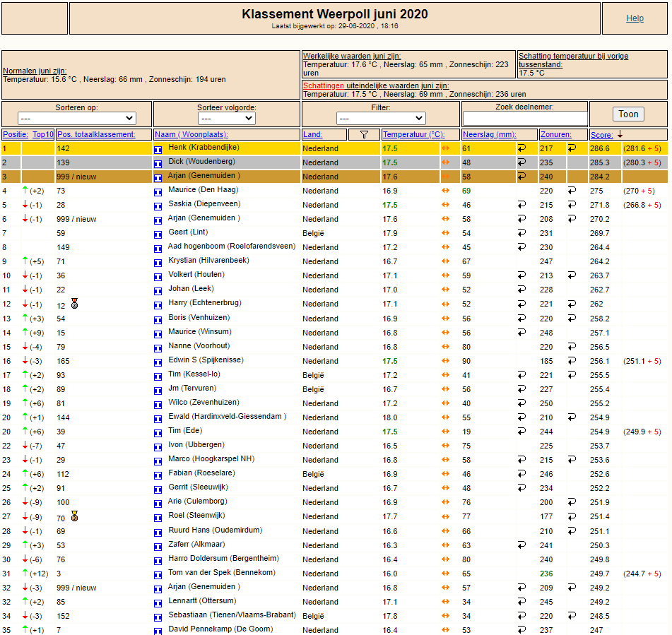The height and width of the screenshot is (635, 672).
Task: Expand the 'Sorteer volgorde' dropdown
Action: (227, 118)
